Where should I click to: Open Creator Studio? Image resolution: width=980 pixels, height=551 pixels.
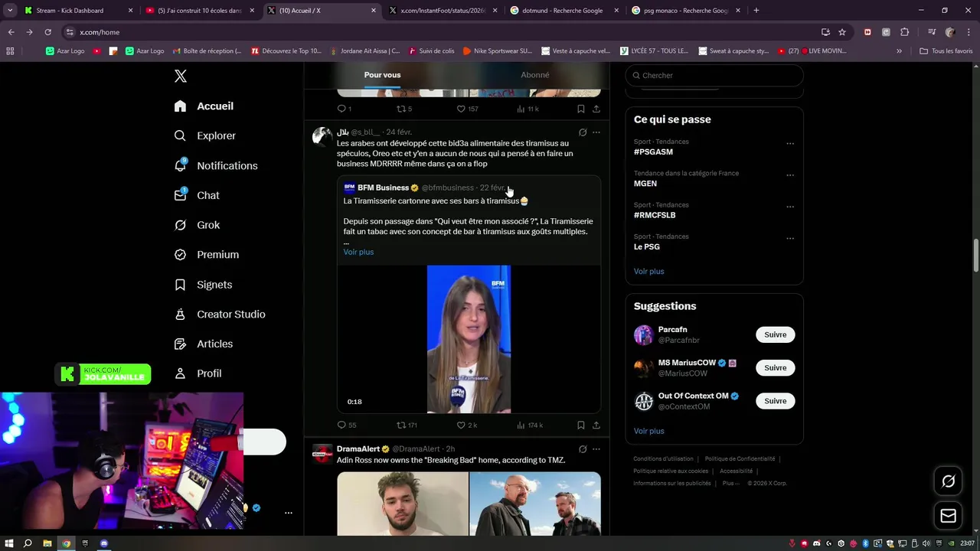coord(220,315)
